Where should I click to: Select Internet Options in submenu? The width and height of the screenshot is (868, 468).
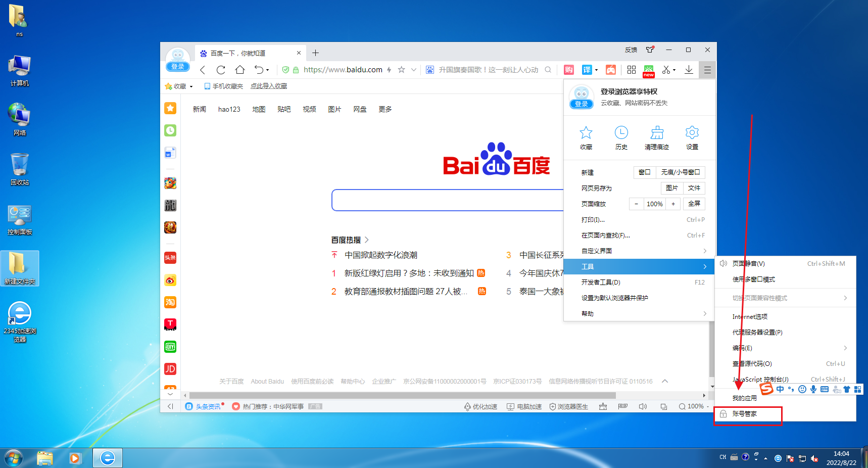(x=786, y=316)
